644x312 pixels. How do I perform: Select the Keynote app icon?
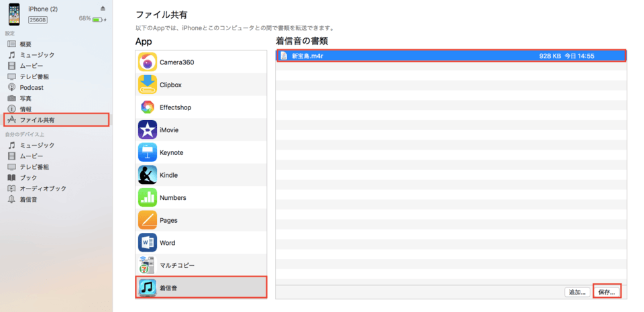[x=148, y=153]
